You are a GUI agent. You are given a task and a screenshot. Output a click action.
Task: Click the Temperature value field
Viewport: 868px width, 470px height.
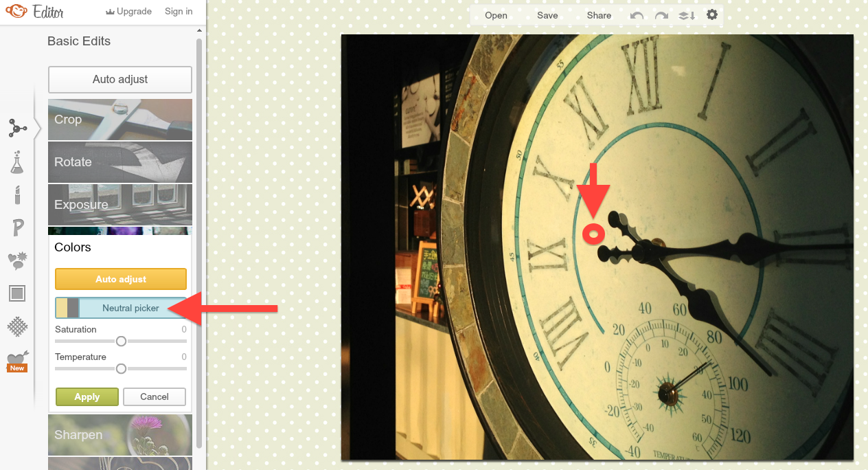(184, 357)
